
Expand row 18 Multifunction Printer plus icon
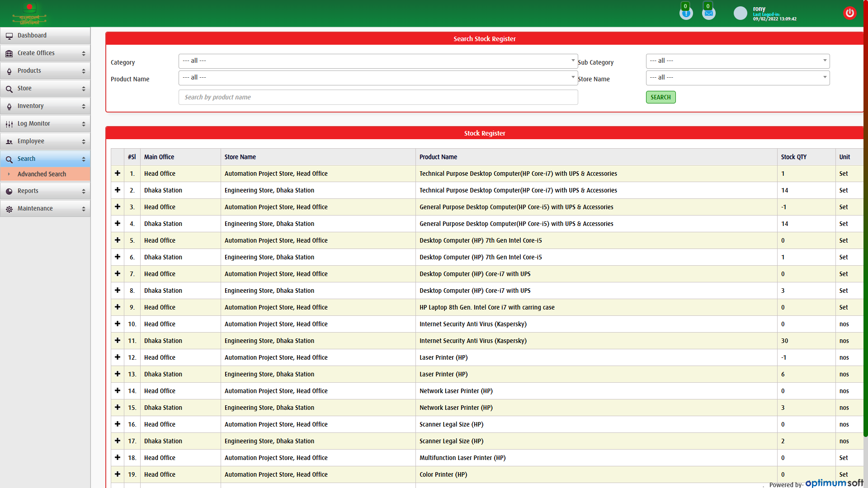pos(118,457)
